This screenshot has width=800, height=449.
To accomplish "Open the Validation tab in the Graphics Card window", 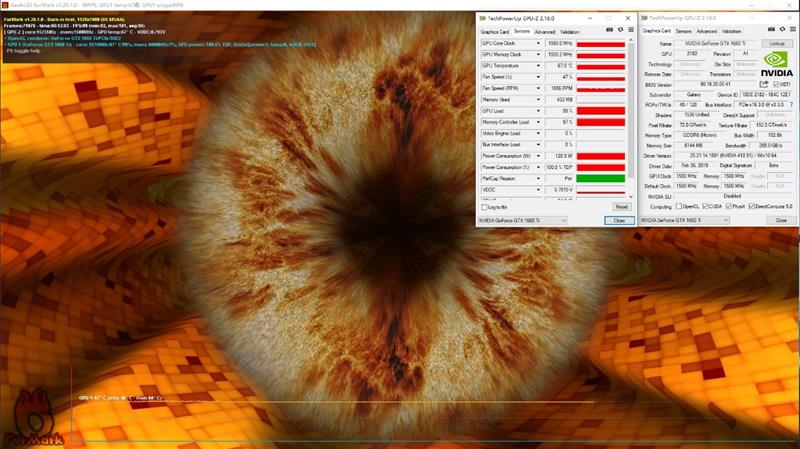I will 734,31.
